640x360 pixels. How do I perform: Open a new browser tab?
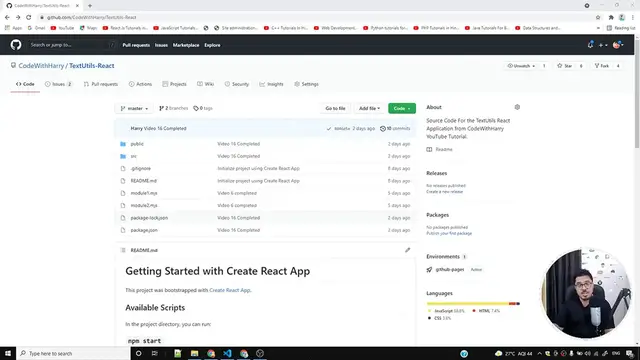click(90, 6)
